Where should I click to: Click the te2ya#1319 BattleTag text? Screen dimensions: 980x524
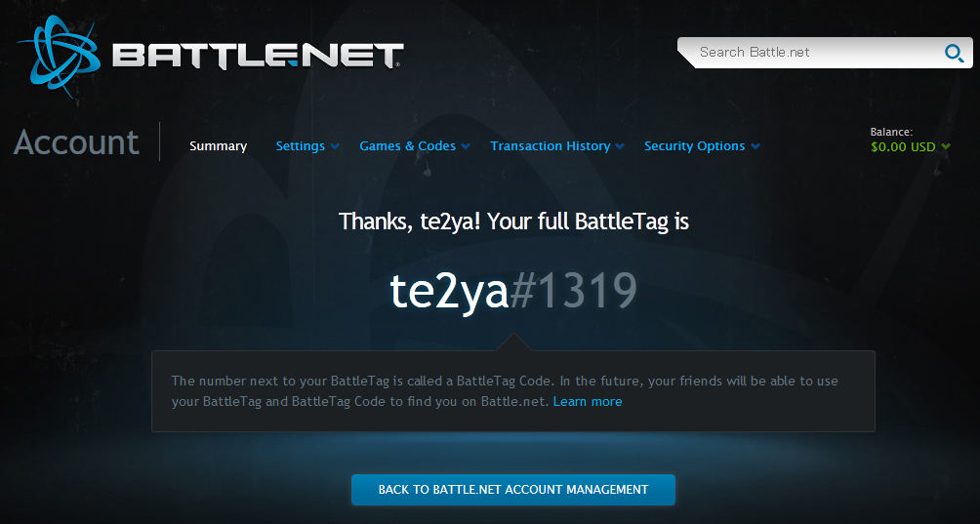(513, 291)
